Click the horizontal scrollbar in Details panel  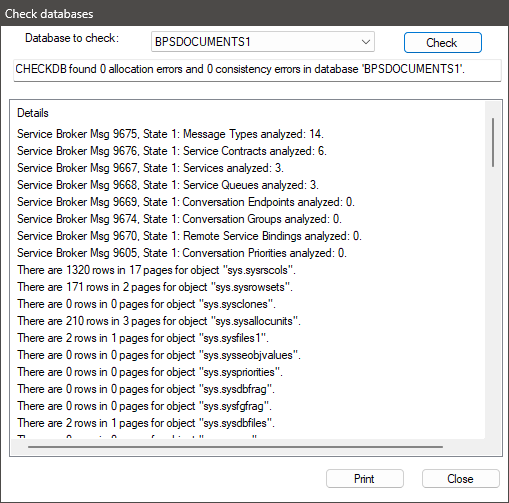click(x=235, y=447)
